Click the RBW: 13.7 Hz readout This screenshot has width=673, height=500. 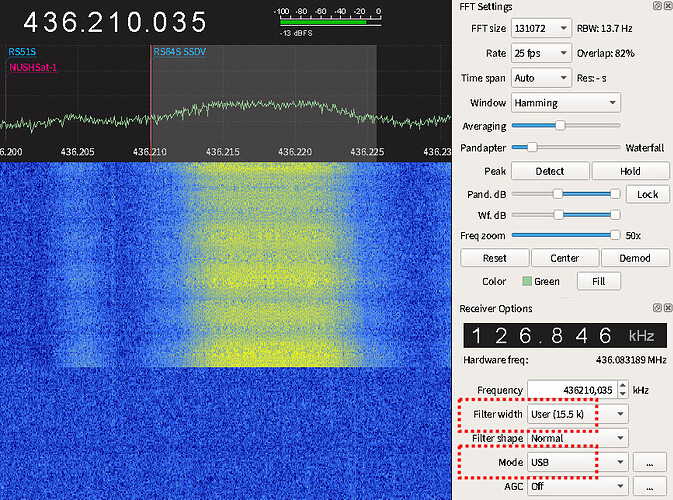(x=604, y=29)
